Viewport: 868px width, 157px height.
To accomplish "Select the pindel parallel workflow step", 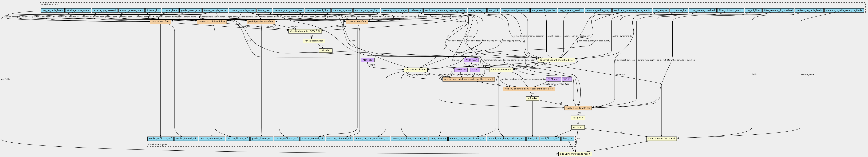I will click(x=261, y=22).
